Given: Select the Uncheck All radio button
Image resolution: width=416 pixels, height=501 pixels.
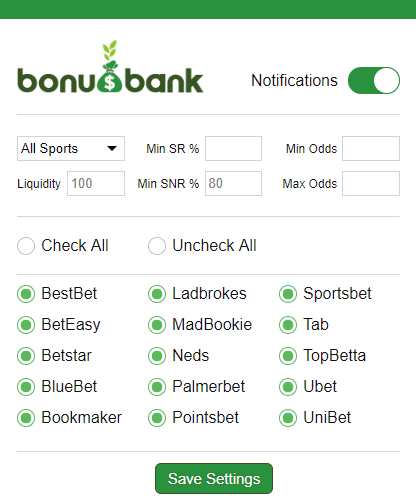Looking at the screenshot, I should pos(157,246).
